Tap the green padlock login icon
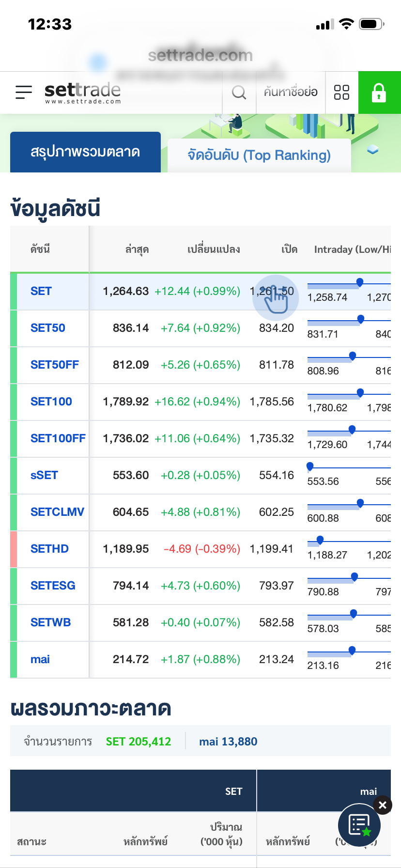Screen dimensions: 401x868 379,93
